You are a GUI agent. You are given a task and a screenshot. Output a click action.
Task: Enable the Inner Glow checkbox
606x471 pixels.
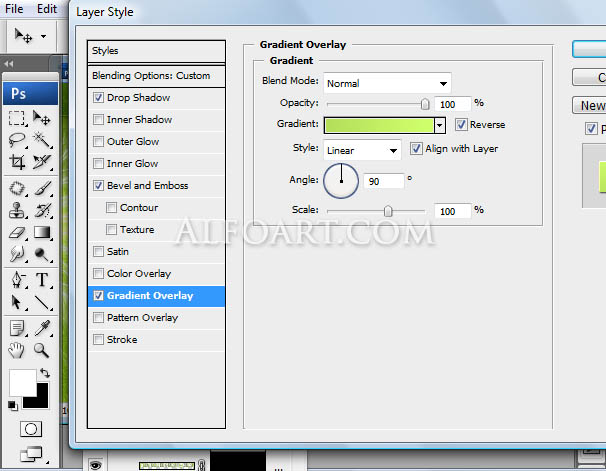(98, 163)
